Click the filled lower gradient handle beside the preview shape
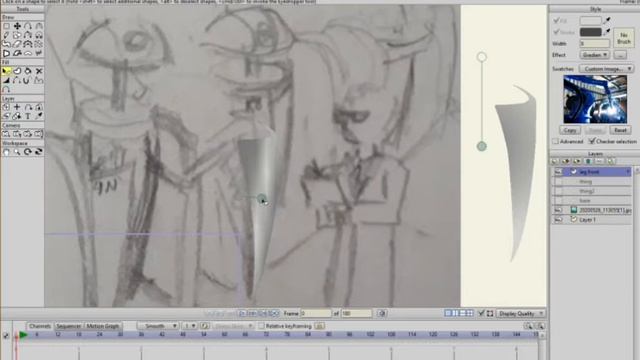 (x=482, y=146)
